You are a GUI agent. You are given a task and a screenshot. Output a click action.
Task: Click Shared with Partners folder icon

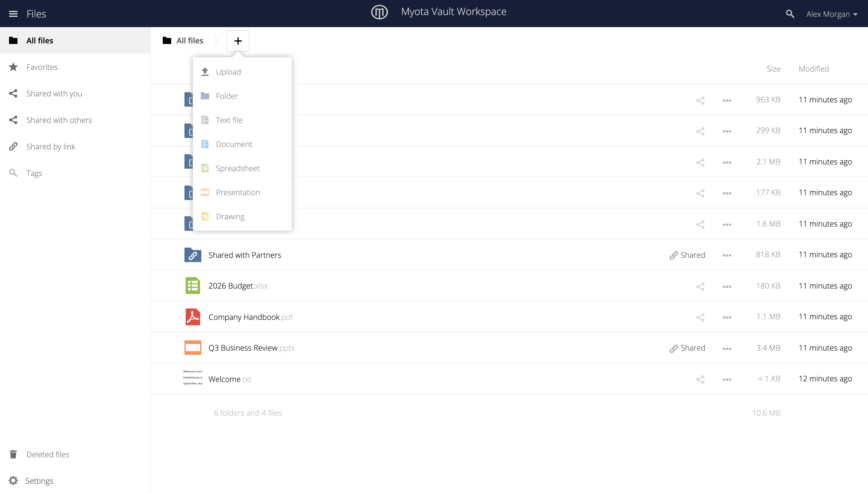(193, 255)
